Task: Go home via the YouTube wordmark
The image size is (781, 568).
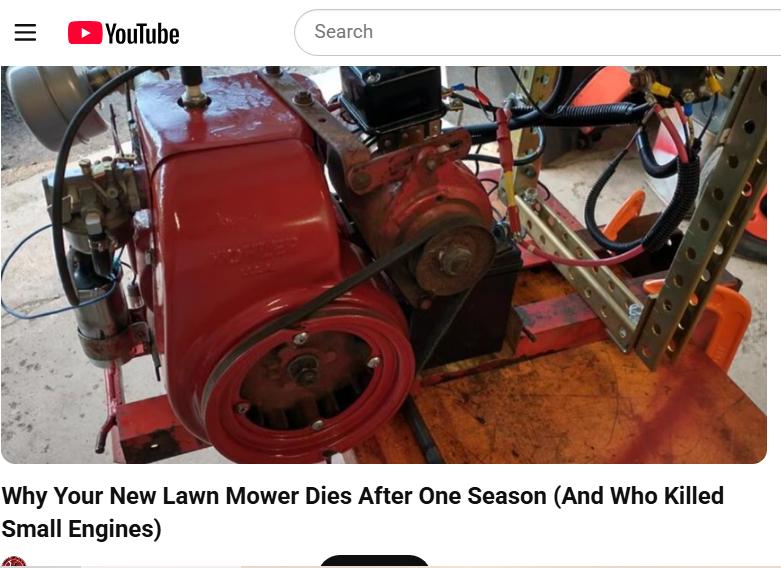Action: (x=142, y=33)
